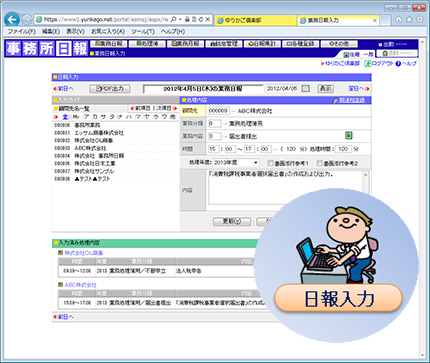Switch to the ゆりかご倶楽部 browser tab
430x363 pixels.
click(x=256, y=20)
